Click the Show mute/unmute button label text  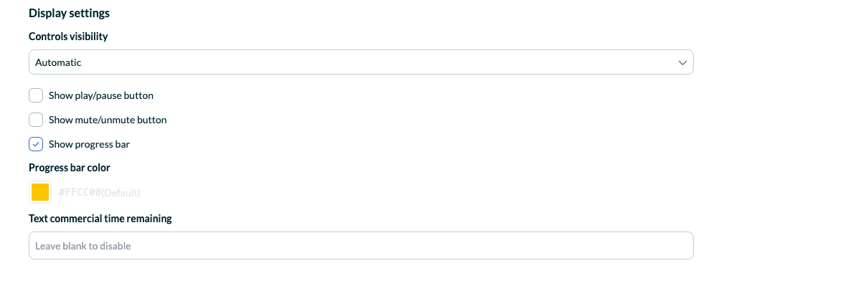tap(108, 120)
